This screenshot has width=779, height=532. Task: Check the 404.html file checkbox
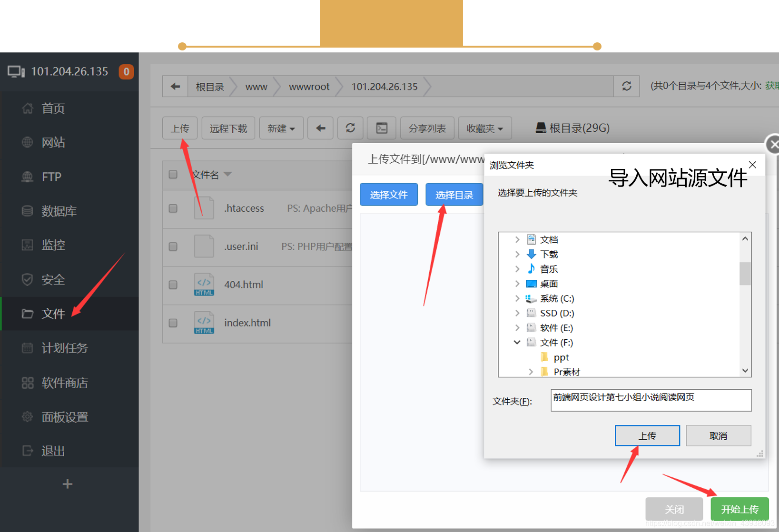(x=173, y=285)
